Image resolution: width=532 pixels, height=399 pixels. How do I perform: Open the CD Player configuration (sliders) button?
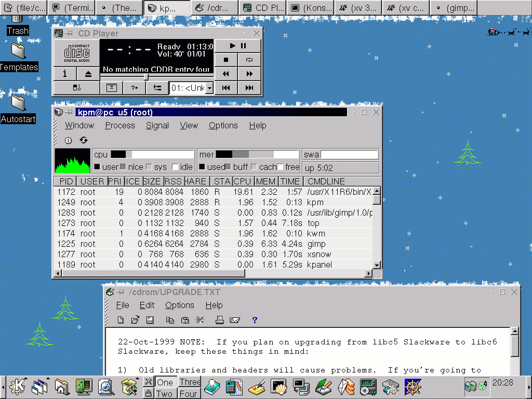click(x=157, y=88)
